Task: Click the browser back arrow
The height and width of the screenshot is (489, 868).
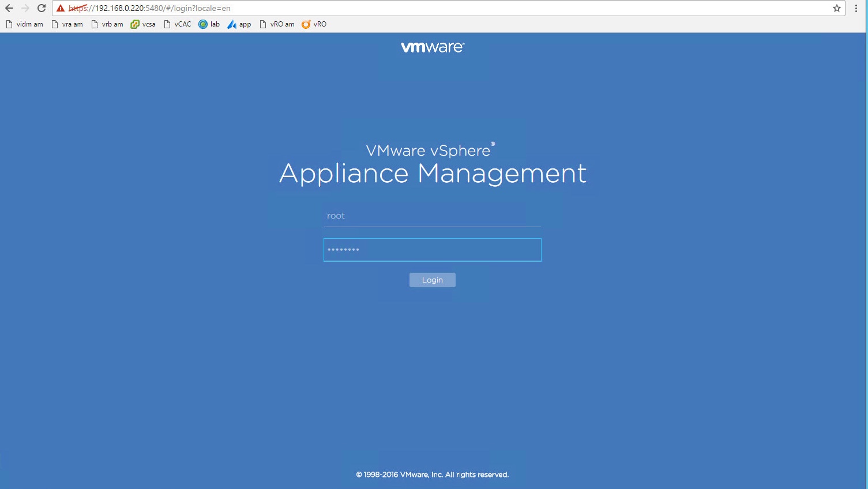Action: point(9,8)
